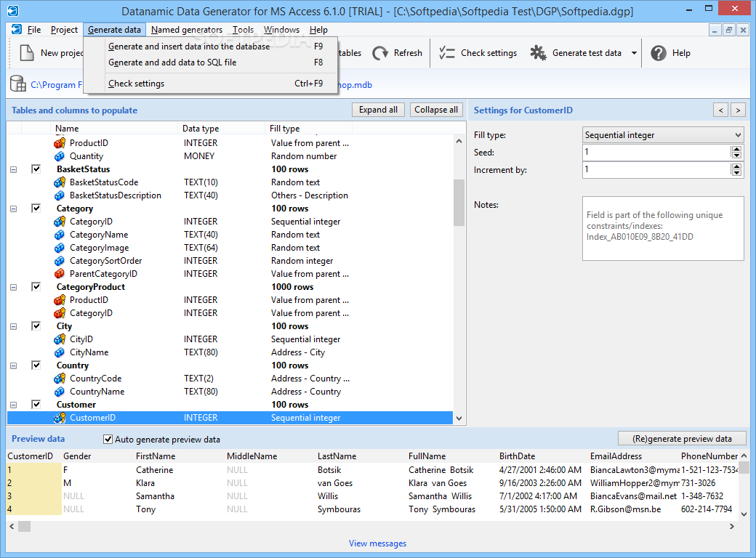Open Generate test data dropdown arrow
Viewport: 756px width, 558px height.
point(634,53)
